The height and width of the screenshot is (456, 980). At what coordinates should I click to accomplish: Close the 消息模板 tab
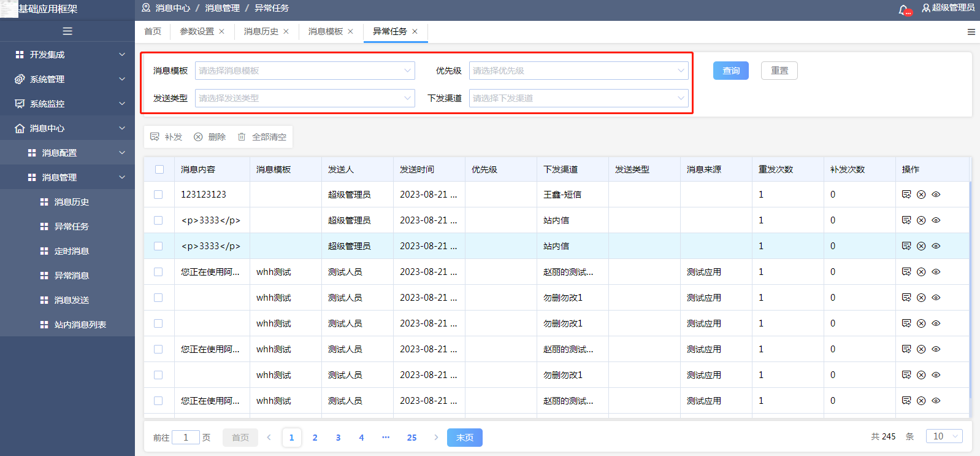350,32
